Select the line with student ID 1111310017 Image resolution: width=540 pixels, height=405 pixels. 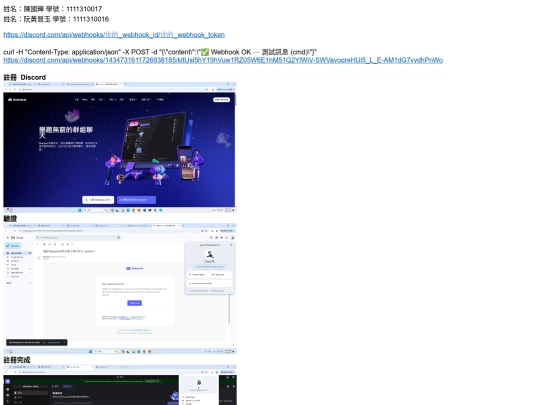pos(53,9)
